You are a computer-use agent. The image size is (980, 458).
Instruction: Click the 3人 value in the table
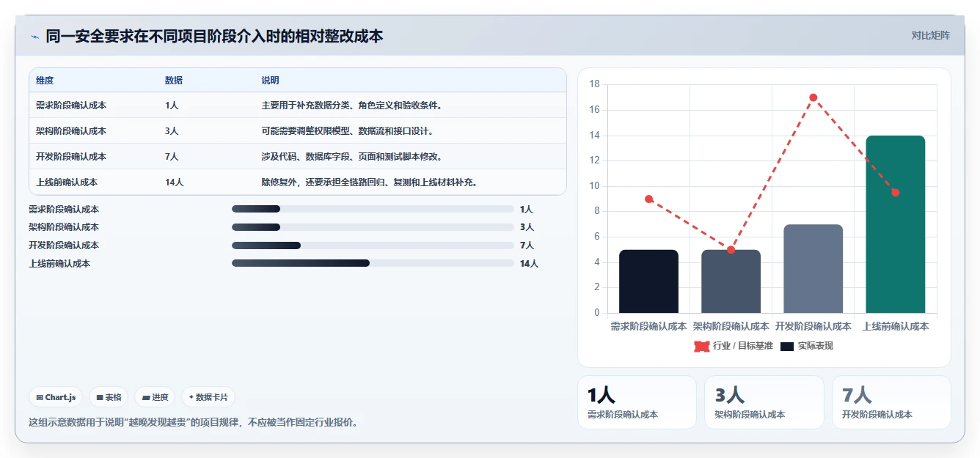pos(172,131)
